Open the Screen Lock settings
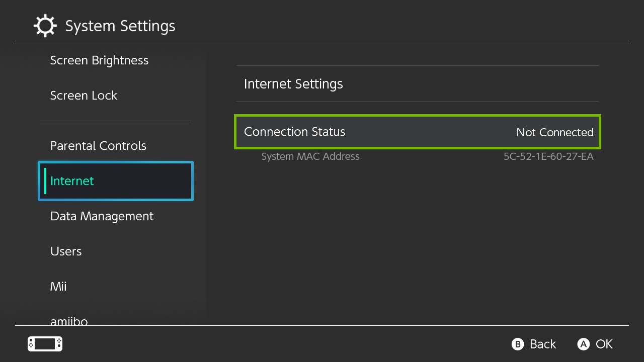 [x=84, y=96]
